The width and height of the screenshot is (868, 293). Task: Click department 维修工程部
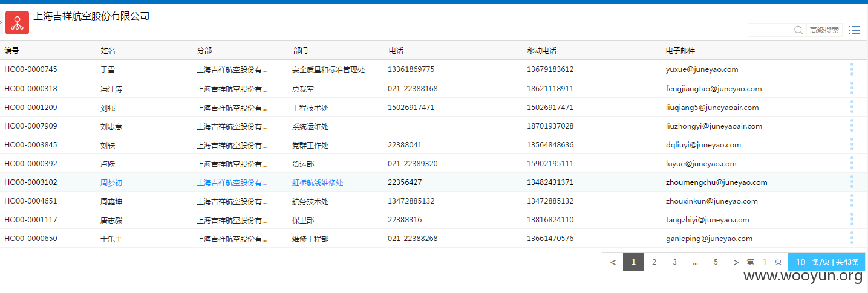pos(310,239)
